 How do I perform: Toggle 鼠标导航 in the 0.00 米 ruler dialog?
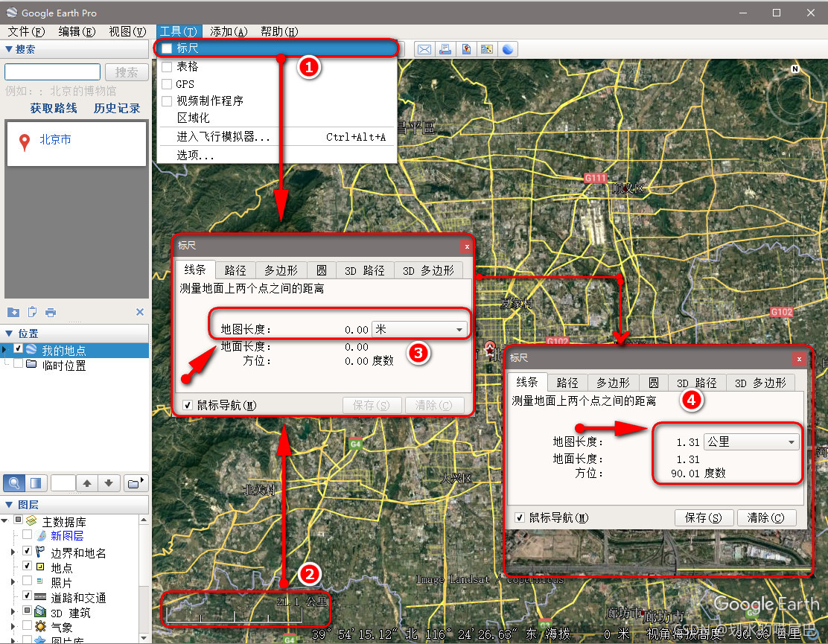point(188,405)
